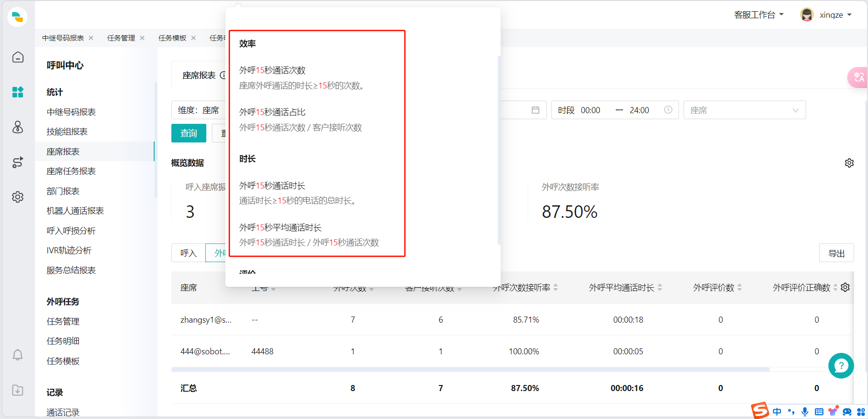Image resolution: width=868 pixels, height=419 pixels.
Task: Click 444@sobot... agent cell
Action: 205,351
